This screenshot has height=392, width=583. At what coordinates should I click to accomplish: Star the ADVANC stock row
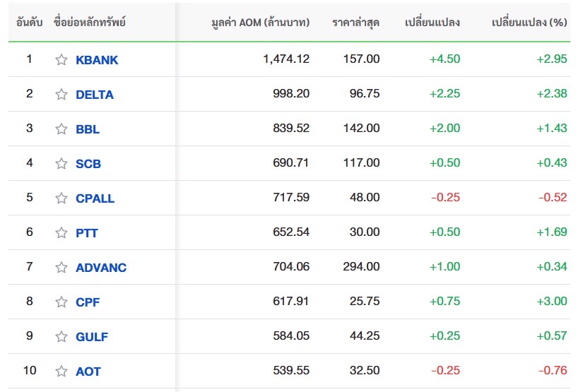point(61,267)
